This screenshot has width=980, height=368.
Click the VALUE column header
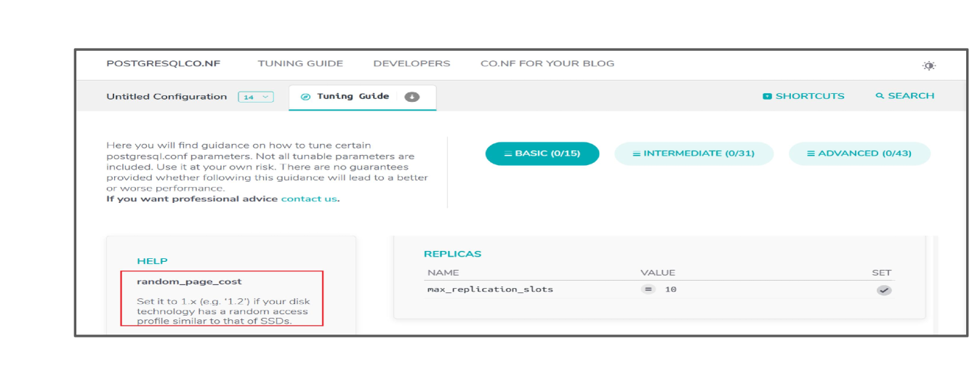tap(658, 273)
